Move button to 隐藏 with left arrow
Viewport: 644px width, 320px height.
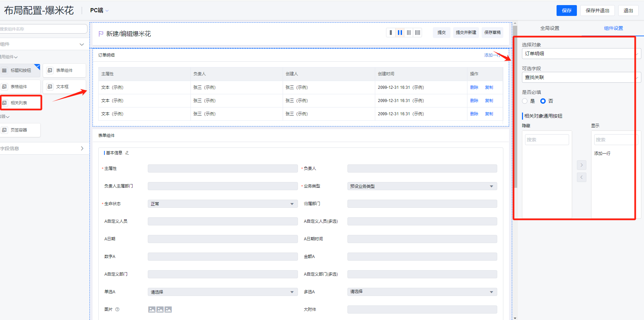coord(582,177)
